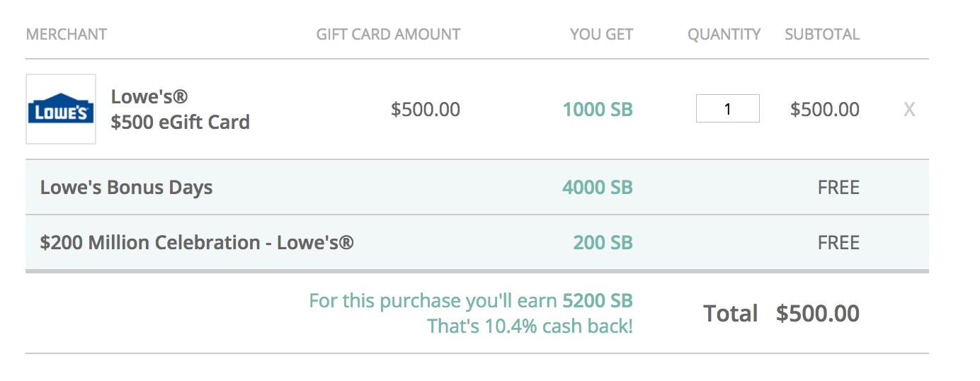Open the Lowe's® merchant name link
Image resolution: width=980 pixels, height=381 pixels.
(x=149, y=96)
